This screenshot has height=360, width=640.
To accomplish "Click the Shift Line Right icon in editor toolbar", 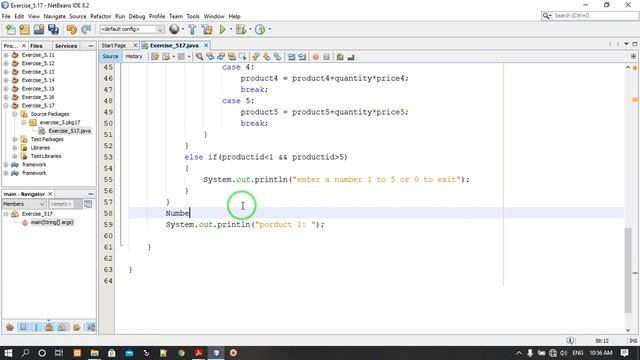I will 302,57.
